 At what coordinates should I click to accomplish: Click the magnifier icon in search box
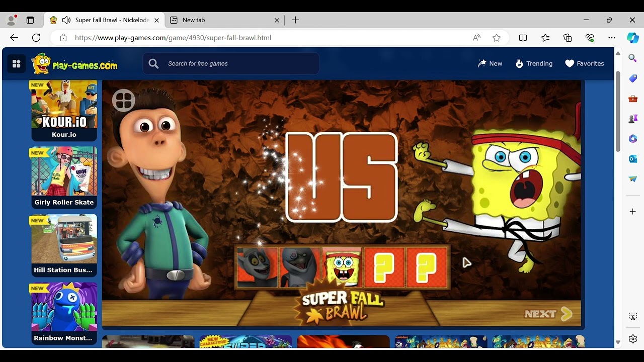pyautogui.click(x=154, y=64)
